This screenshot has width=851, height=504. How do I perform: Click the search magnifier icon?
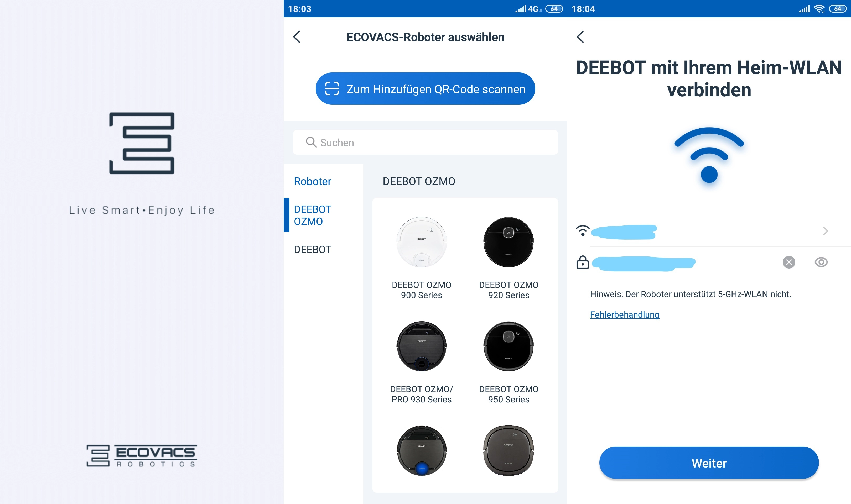pyautogui.click(x=311, y=142)
